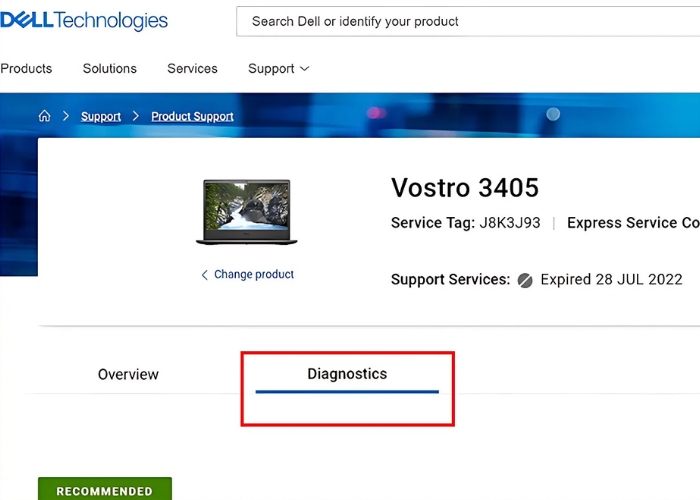Click the Dell Technologies logo
This screenshot has height=500, width=700.
pos(84,21)
